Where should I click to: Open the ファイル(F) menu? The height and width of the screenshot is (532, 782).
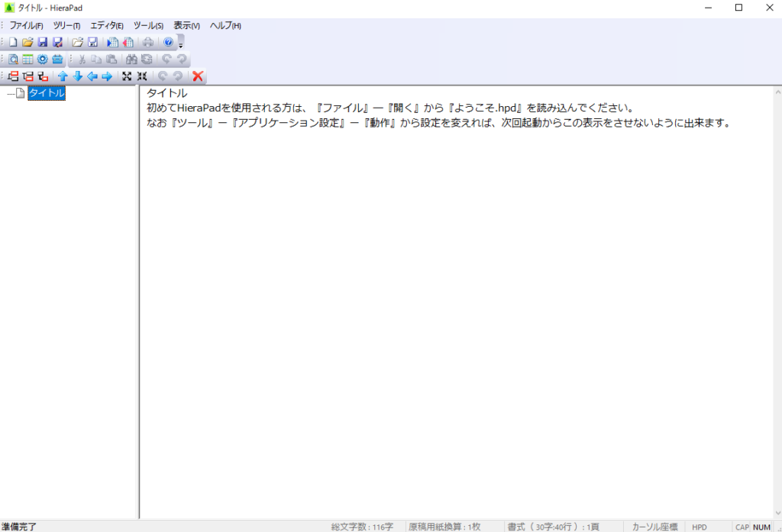[27, 25]
